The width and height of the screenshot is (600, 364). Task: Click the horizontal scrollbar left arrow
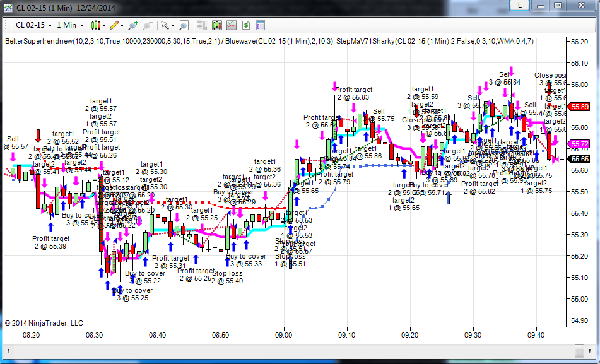[8, 350]
